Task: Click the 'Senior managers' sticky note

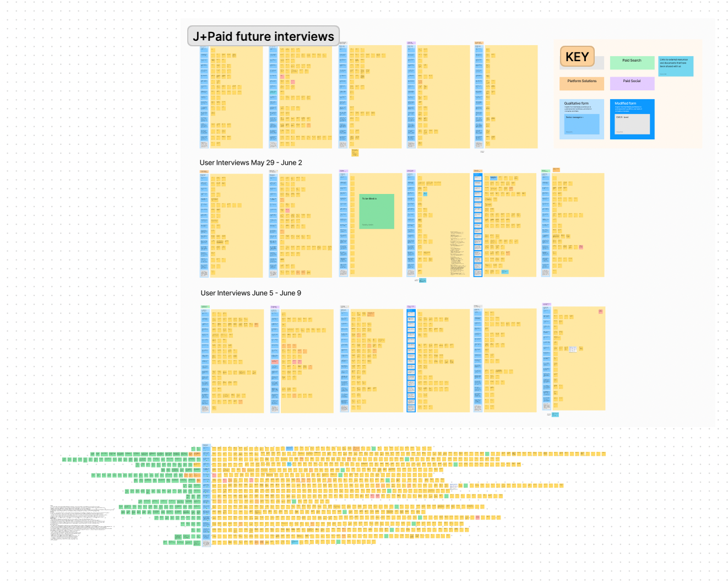Action: (582, 125)
